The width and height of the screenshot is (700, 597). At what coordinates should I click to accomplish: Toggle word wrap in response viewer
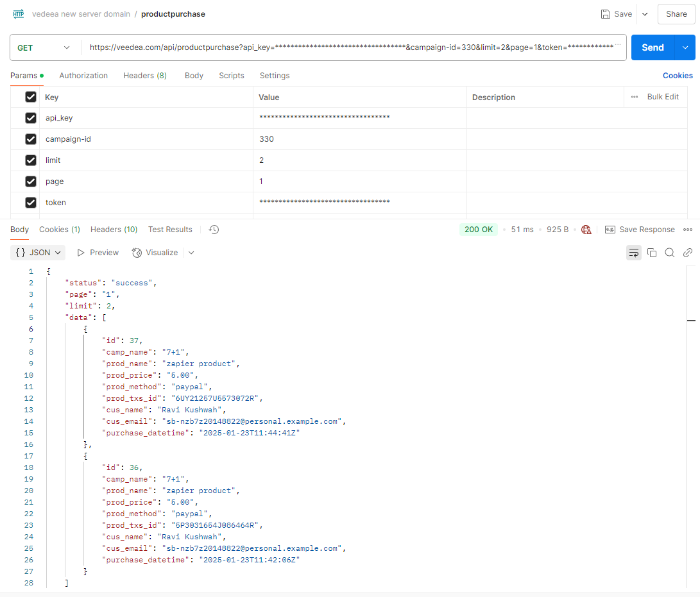pos(634,253)
